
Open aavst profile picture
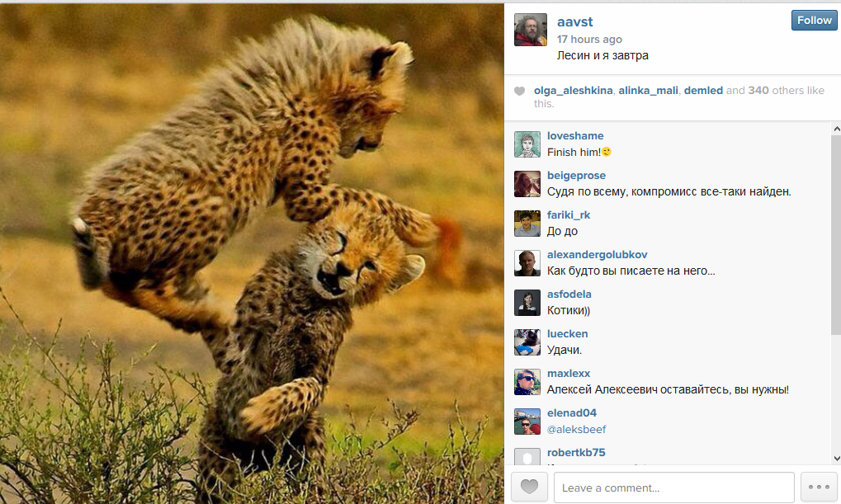(531, 30)
